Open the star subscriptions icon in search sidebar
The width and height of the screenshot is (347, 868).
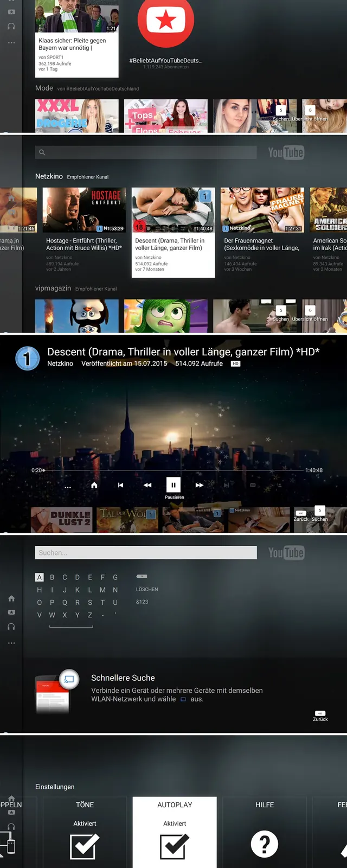[11, 612]
